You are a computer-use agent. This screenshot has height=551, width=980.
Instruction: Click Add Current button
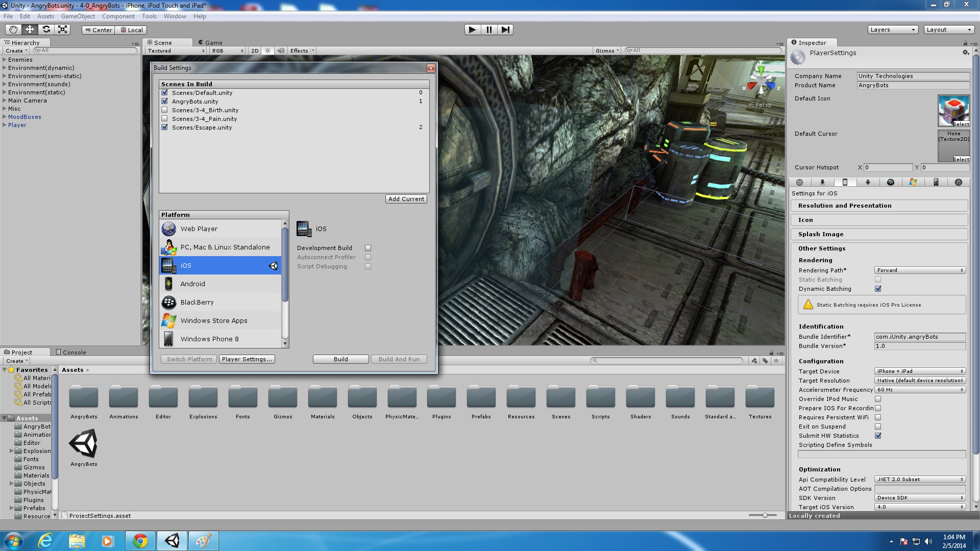tap(406, 199)
